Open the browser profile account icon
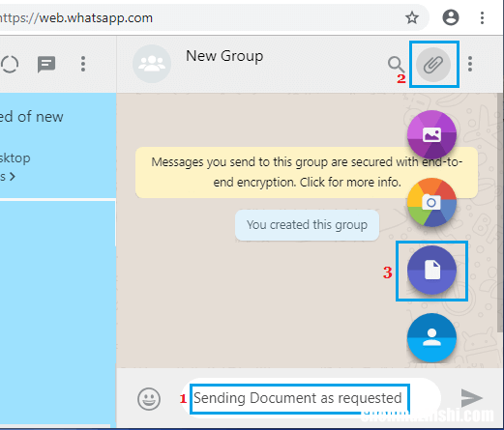504x430 pixels. pyautogui.click(x=451, y=17)
